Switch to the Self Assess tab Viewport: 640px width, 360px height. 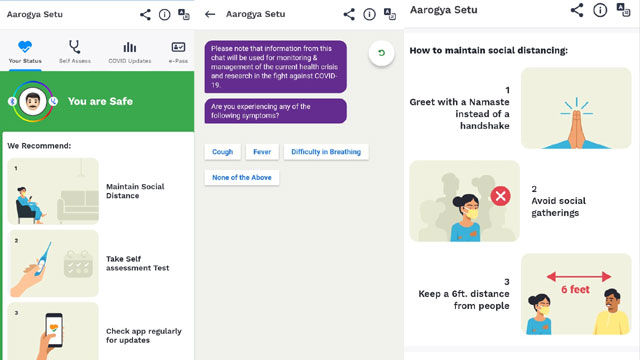point(75,52)
